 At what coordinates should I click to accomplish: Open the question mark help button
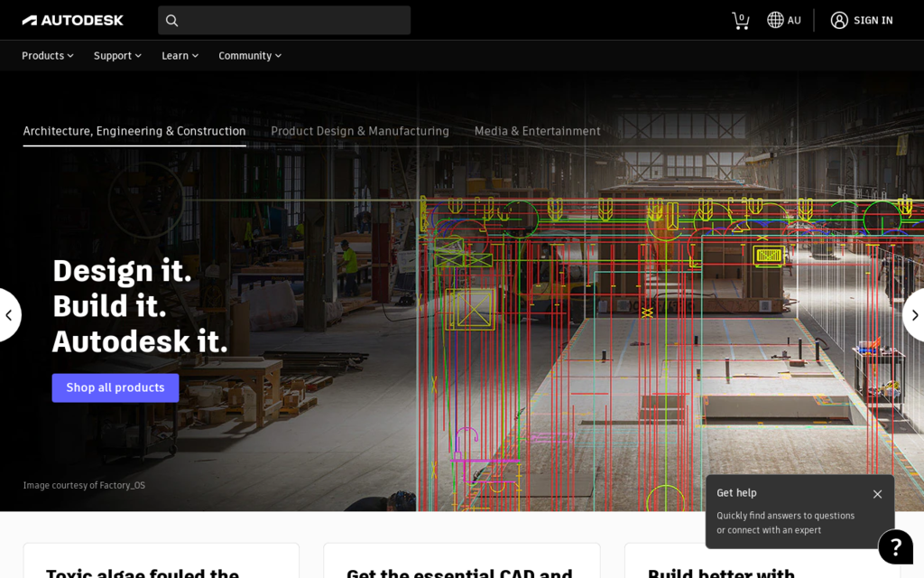click(895, 546)
